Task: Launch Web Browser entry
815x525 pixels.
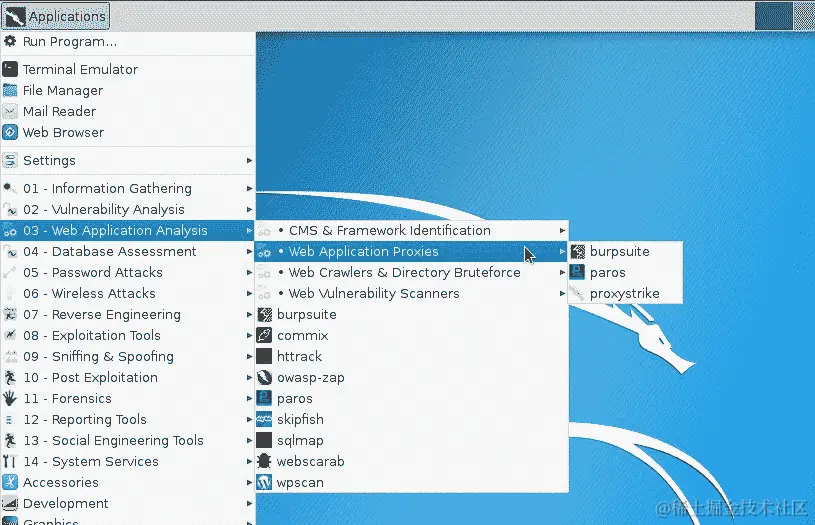Action: [128, 132]
